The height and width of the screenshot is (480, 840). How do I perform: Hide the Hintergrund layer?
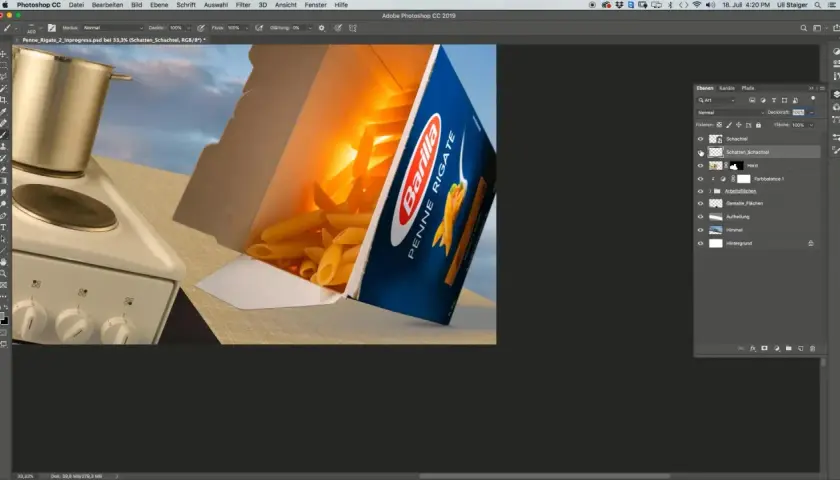pos(700,243)
